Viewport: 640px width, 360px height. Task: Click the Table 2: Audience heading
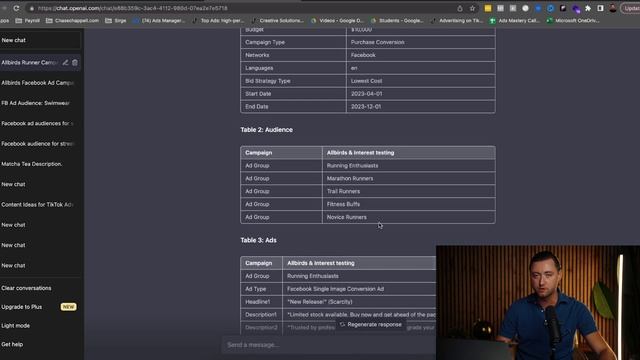pos(267,130)
